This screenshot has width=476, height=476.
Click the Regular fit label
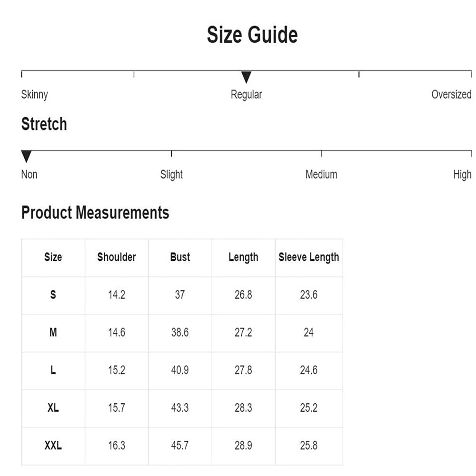246,94
